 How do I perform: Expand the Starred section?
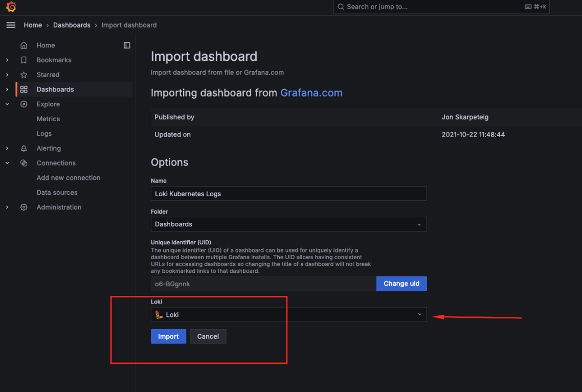coord(7,75)
